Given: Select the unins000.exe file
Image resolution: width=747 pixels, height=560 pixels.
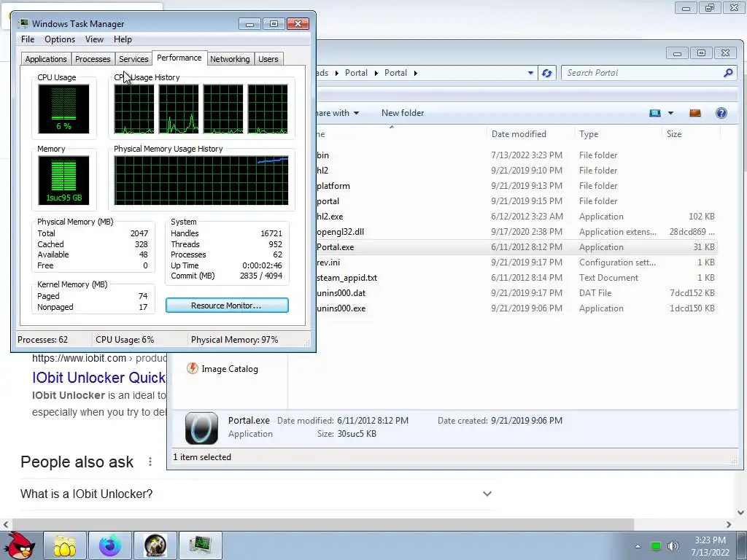Looking at the screenshot, I should (516, 308).
